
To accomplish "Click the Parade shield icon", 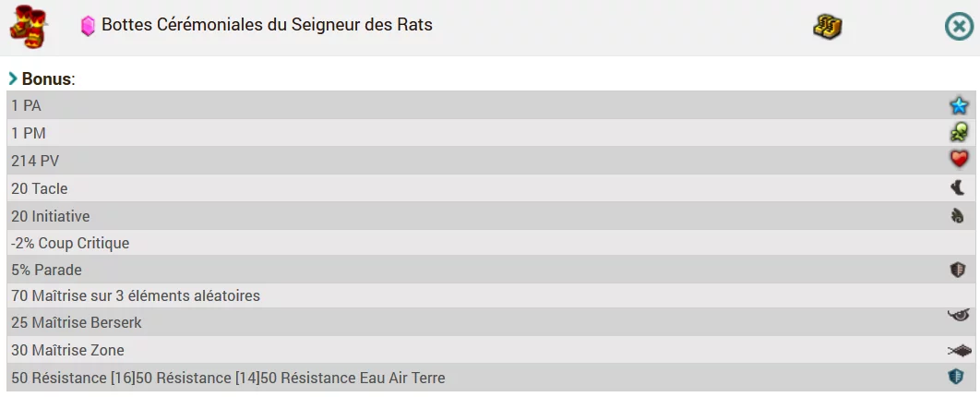I will [x=958, y=270].
